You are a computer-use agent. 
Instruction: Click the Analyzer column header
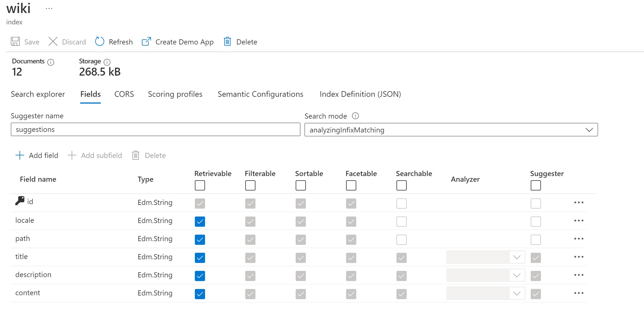click(465, 179)
